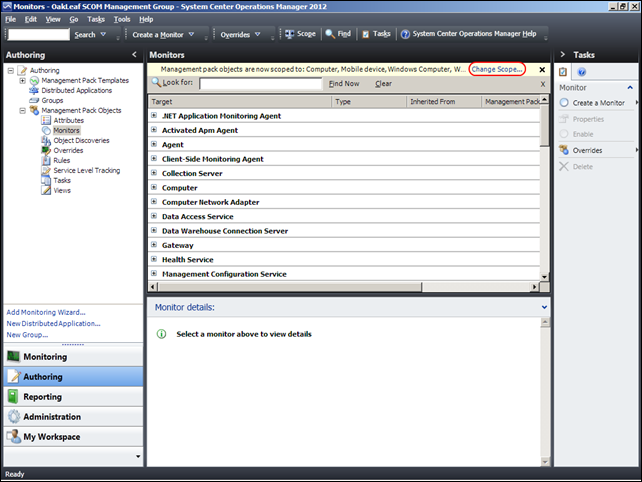The image size is (642, 482).
Task: Switch to task list tab in Tasks pane
Action: tap(563, 72)
